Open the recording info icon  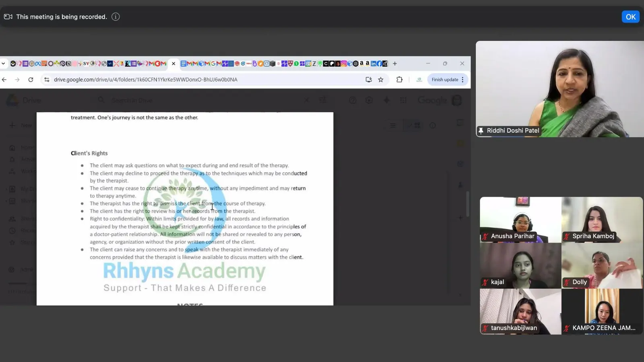click(116, 17)
